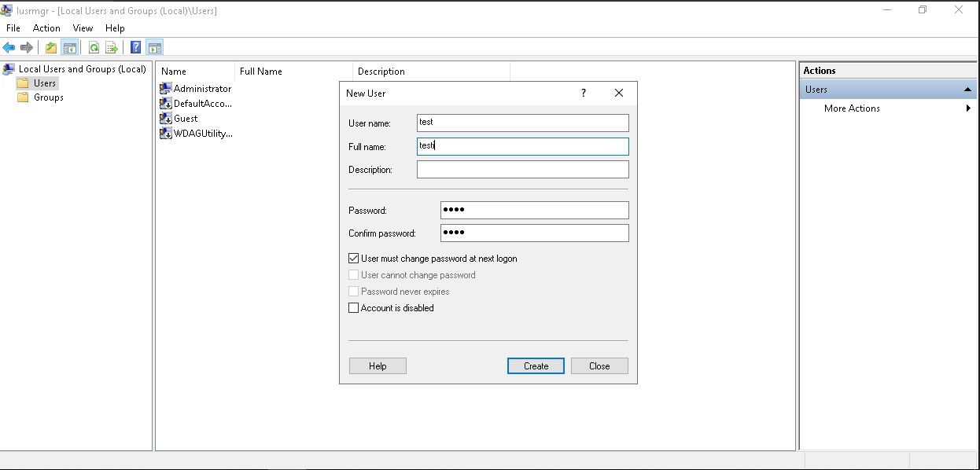Click the Refresh toolbar icon
Image resolution: width=980 pixels, height=470 pixels.
pos(94,47)
